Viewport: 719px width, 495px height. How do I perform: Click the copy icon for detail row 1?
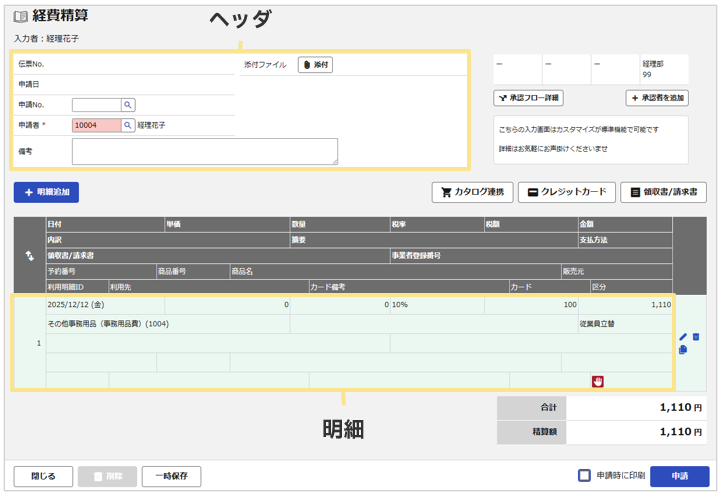[x=683, y=350]
